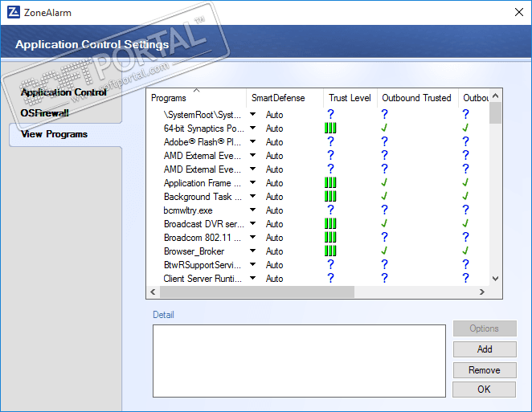Image resolution: width=532 pixels, height=412 pixels.
Task: Select the Browser_Broker program row
Action: pyautogui.click(x=318, y=251)
